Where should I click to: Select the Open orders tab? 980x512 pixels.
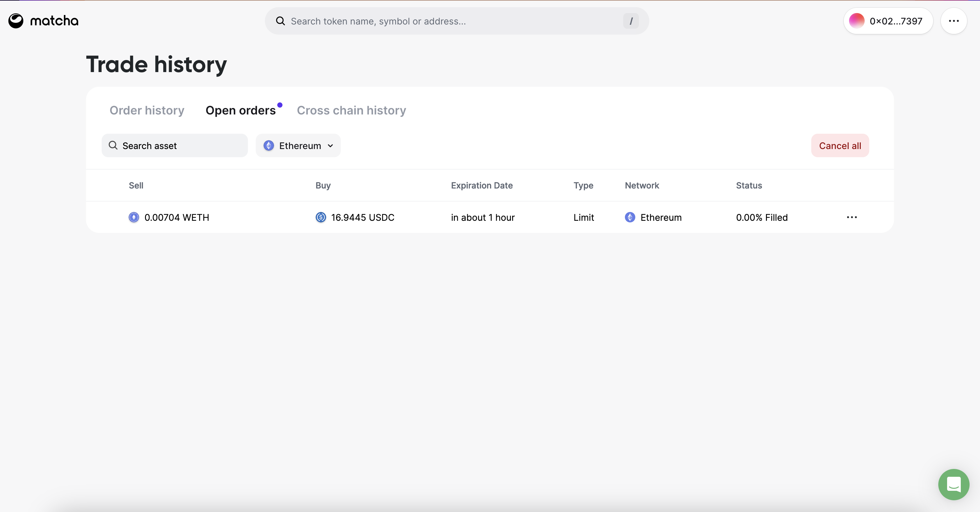click(x=240, y=111)
